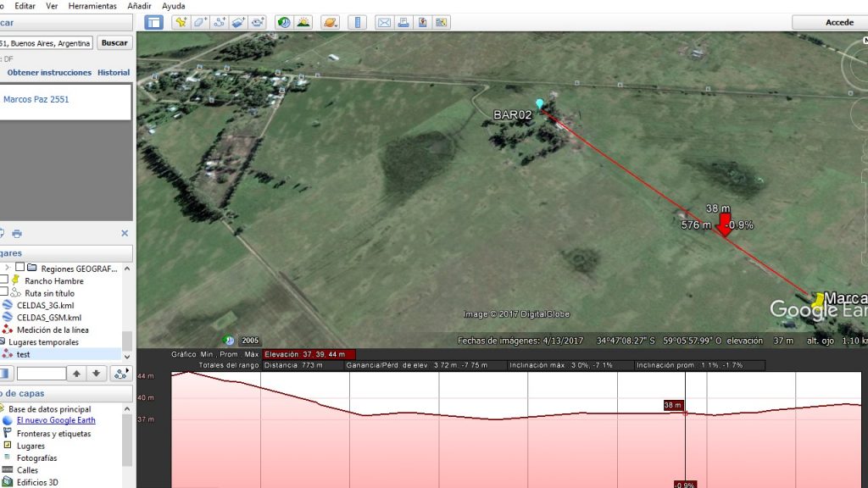Record a tour with the camera icon

(x=258, y=22)
